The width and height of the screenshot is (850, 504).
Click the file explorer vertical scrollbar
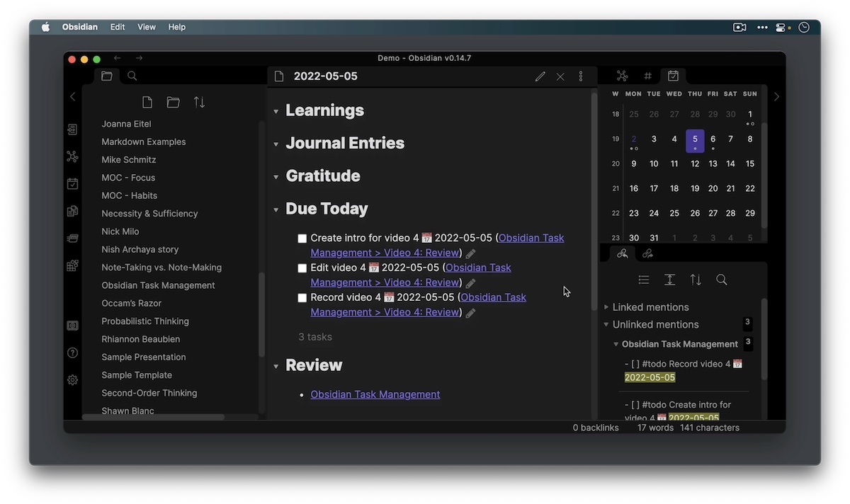point(261,315)
